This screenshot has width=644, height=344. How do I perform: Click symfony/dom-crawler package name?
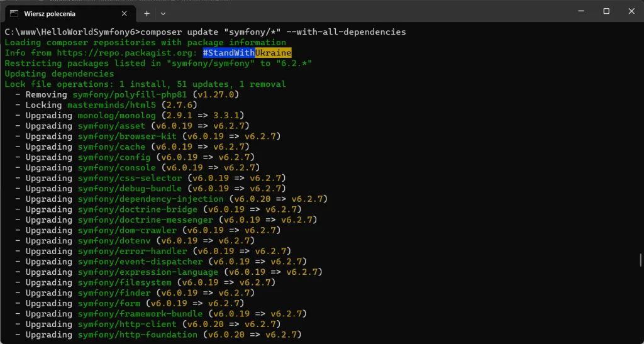(127, 230)
